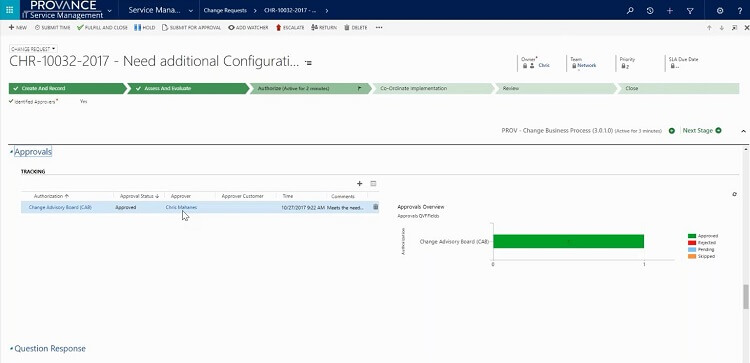
Task: Add approval record with plus icon
Action: [360, 184]
